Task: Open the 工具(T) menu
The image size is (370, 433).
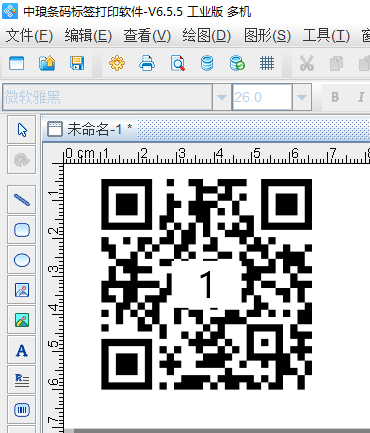Action: coord(326,36)
